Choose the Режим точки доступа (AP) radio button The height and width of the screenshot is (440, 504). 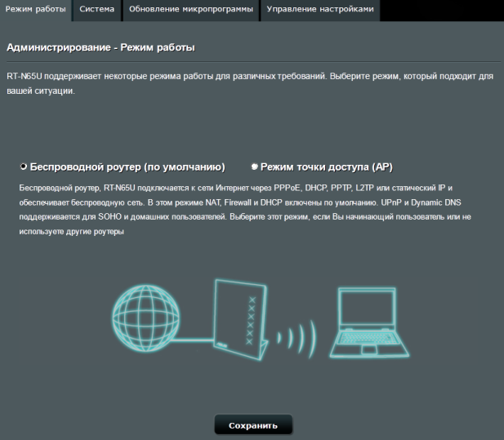[x=254, y=167]
